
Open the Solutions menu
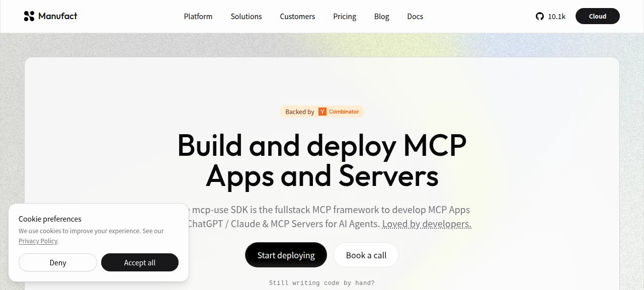click(x=246, y=17)
